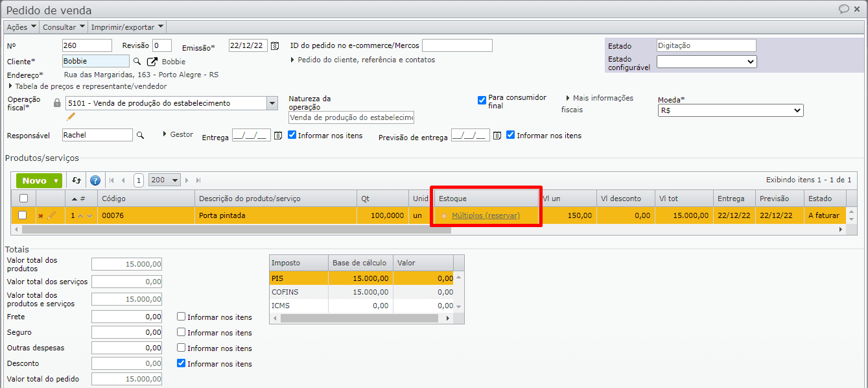868x388 pixels.
Task: Toggle select-all checkbox in grid header
Action: [23, 198]
